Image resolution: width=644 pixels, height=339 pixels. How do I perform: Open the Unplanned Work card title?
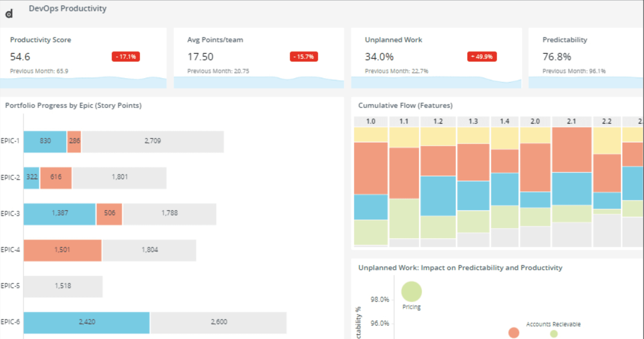pos(393,40)
